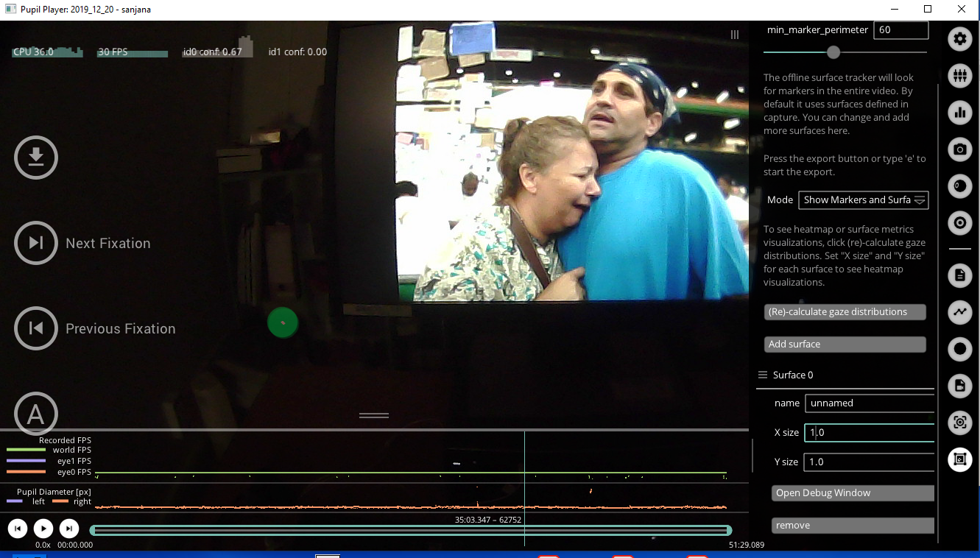Click the eye1 FPS legend label
Screen dimensions: 980x558
pyautogui.click(x=74, y=461)
